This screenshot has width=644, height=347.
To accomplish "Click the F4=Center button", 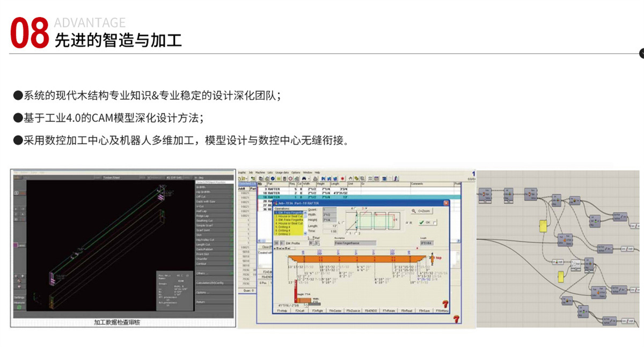I will click(335, 310).
